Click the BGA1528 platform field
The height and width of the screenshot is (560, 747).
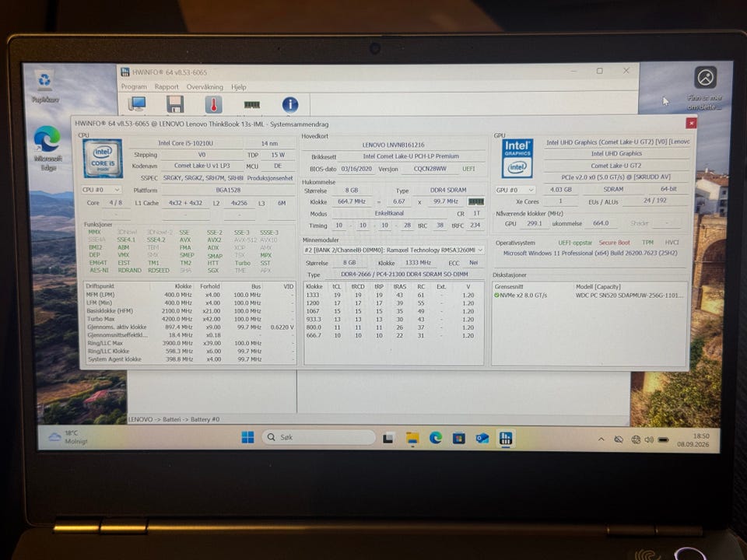(228, 190)
